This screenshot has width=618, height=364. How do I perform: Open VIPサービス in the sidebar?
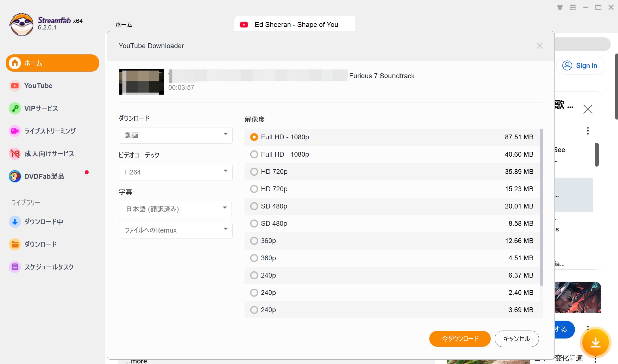point(52,108)
